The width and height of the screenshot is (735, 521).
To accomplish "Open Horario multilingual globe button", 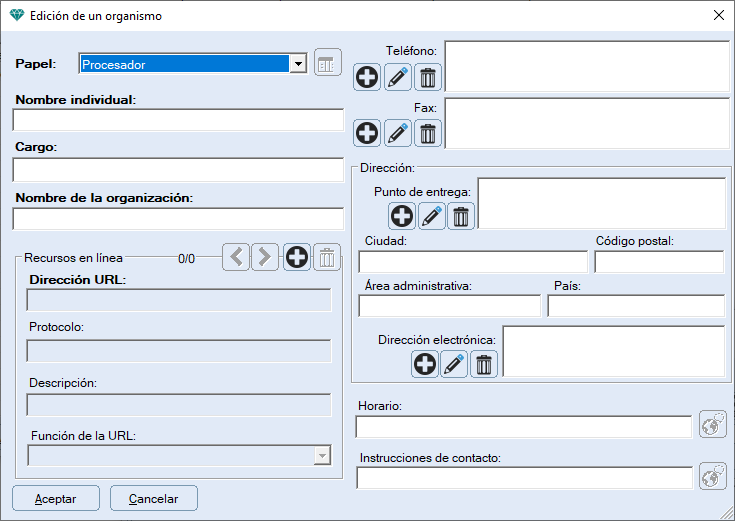I will tap(712, 425).
